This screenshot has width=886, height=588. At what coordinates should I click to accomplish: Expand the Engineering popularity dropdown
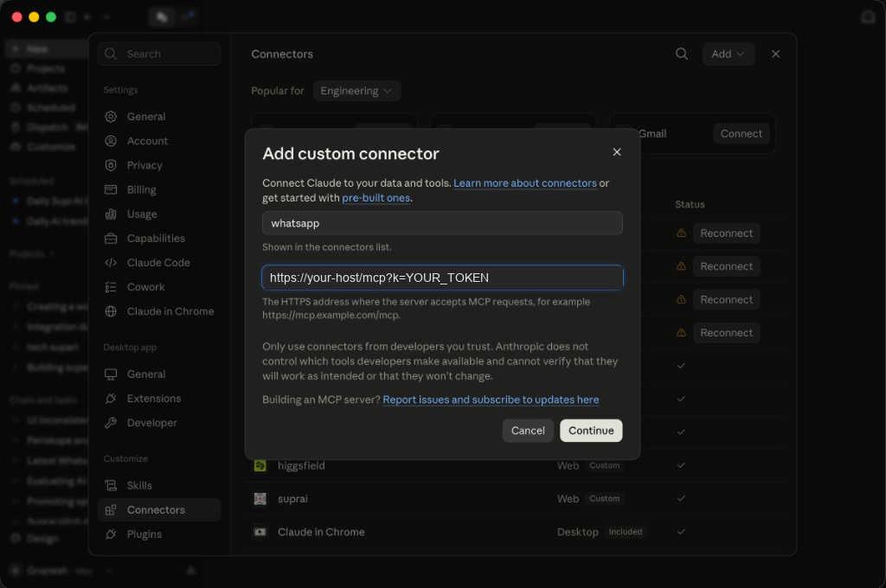(356, 91)
